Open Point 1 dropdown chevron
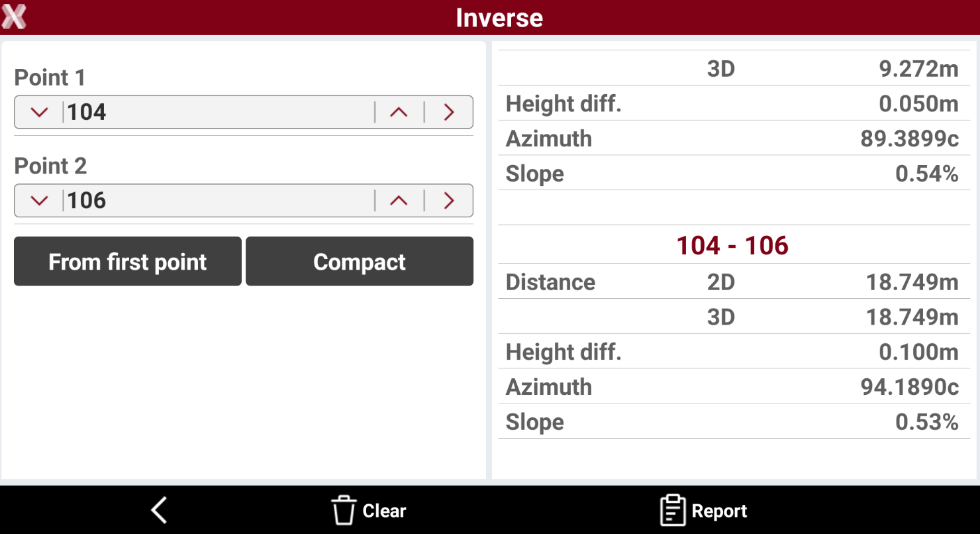Screen dimensions: 980x534 coord(40,112)
